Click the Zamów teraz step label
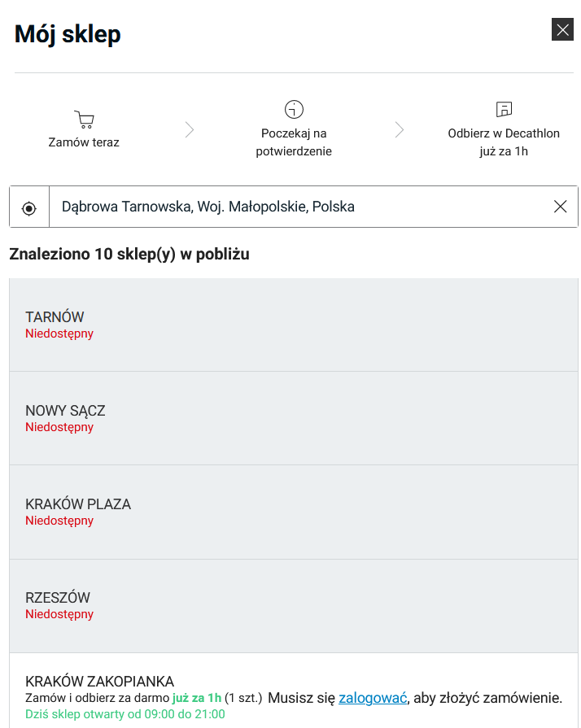Image resolution: width=581 pixels, height=728 pixels. pyautogui.click(x=84, y=142)
